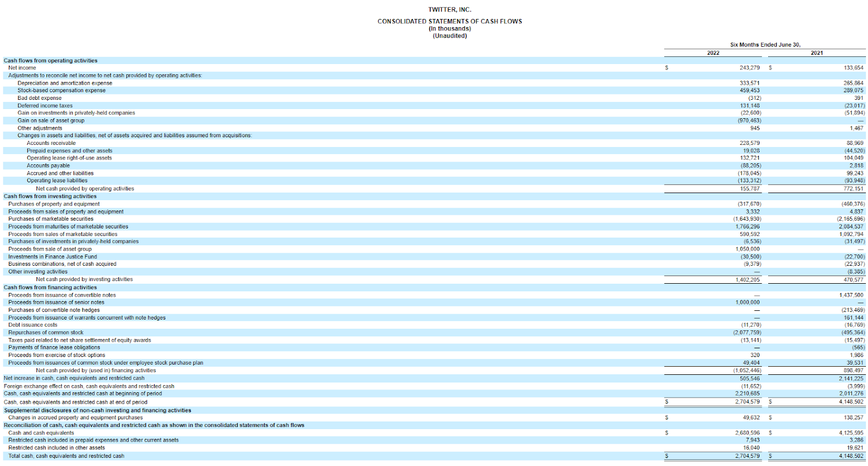This screenshot has height=466, width=868.
Task: Select 'CONSOLIDATED STATEMENTS OF CASH FLOWS' heading
Action: (450, 21)
